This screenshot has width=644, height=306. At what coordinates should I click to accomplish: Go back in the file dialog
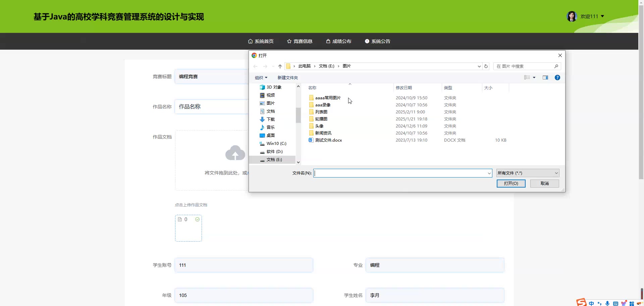pos(255,66)
